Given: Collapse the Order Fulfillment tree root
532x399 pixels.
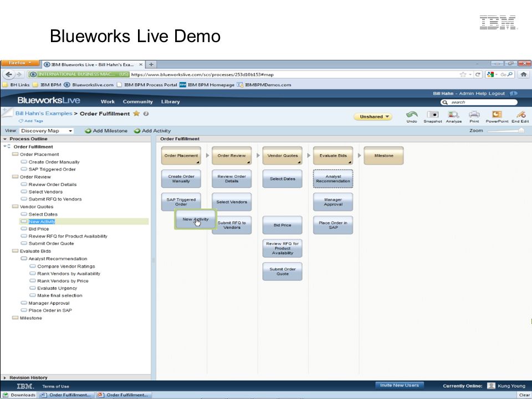Looking at the screenshot, I should pos(5,146).
